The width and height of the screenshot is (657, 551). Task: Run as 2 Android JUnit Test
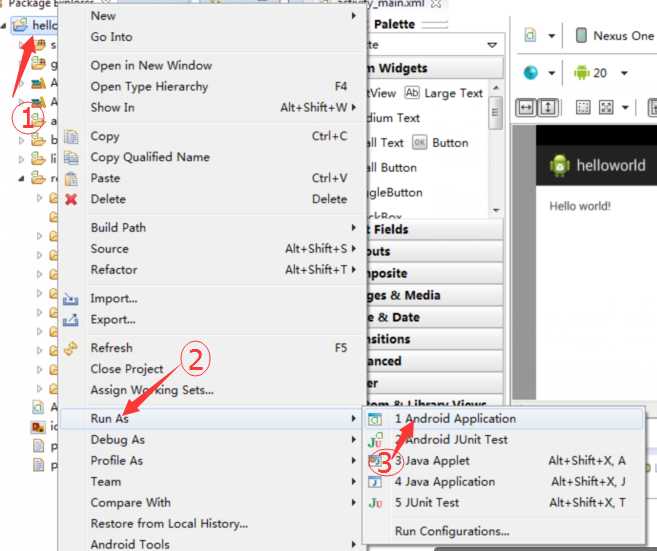[x=504, y=440]
